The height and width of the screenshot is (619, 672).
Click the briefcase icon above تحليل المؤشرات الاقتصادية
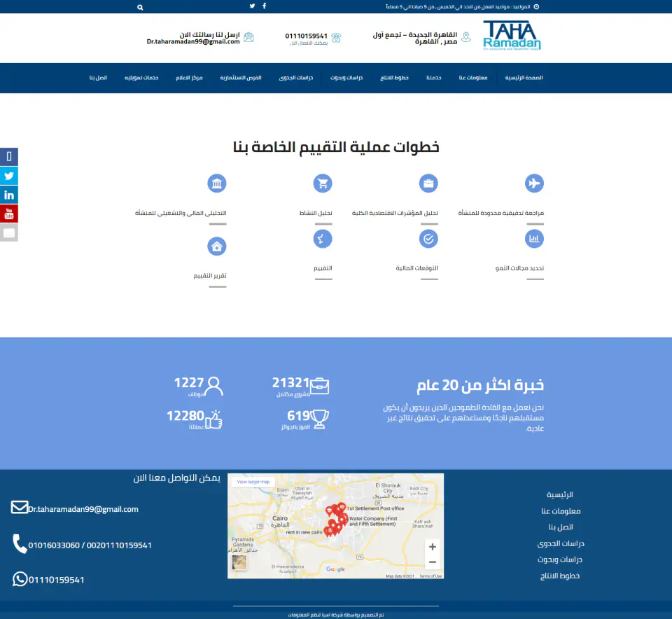428,183
